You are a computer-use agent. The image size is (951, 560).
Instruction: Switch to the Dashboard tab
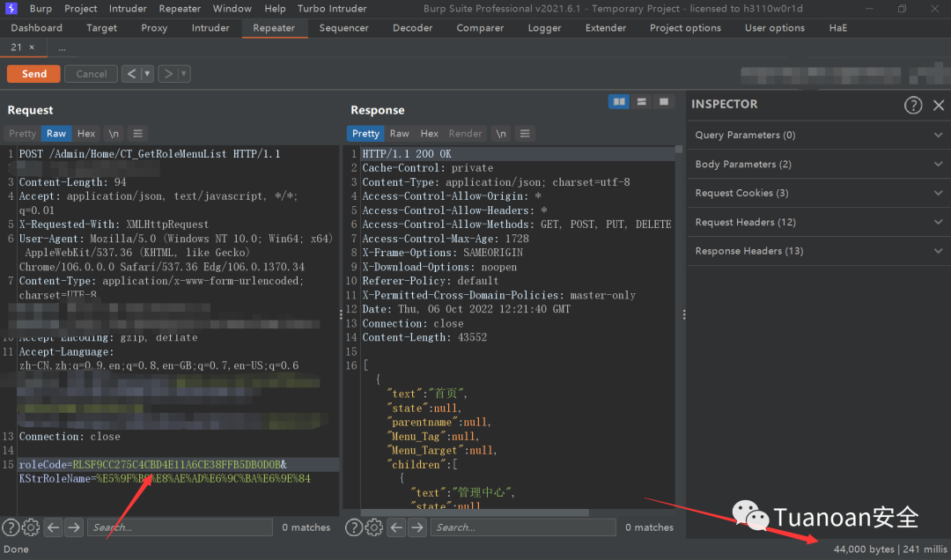[x=36, y=28]
